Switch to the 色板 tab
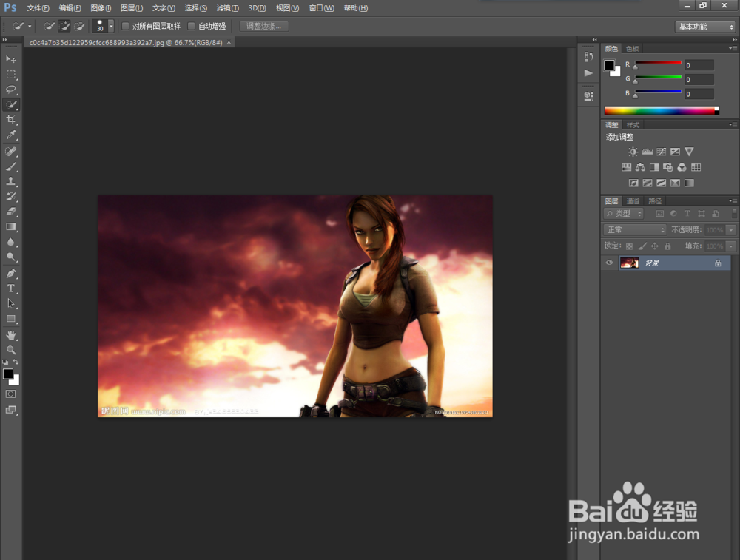 tap(632, 49)
